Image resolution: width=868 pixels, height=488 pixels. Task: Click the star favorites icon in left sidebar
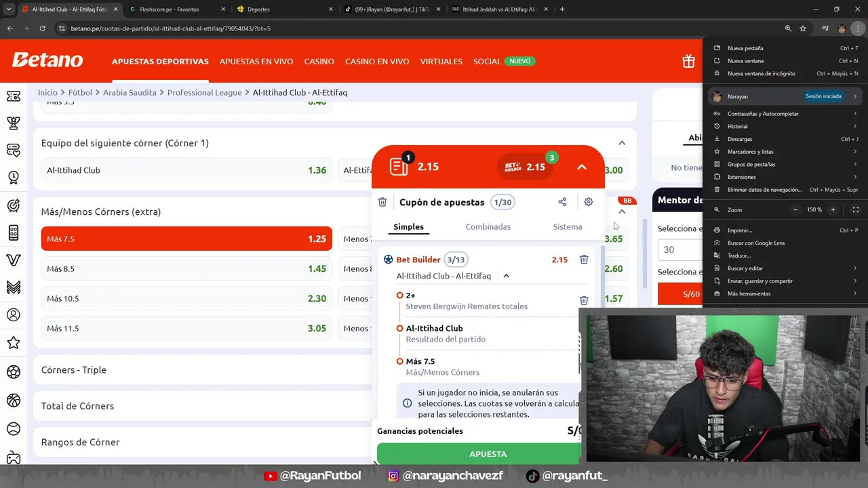pos(13,343)
